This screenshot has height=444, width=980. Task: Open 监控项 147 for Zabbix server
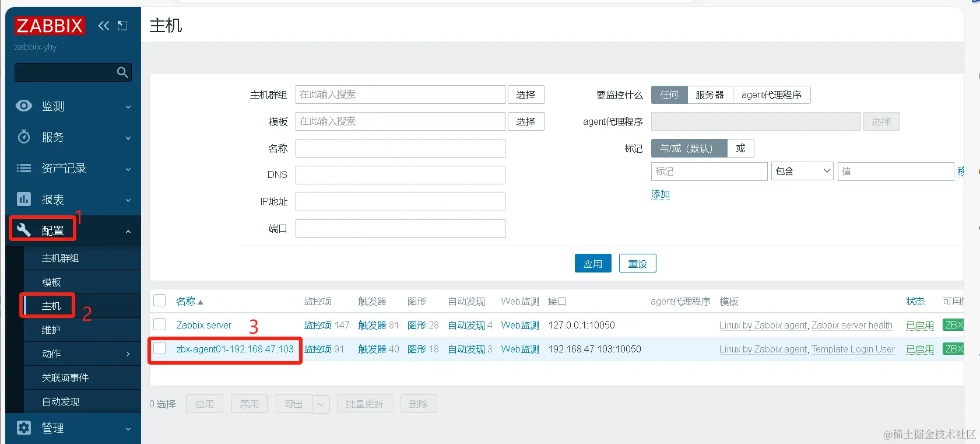click(x=318, y=325)
